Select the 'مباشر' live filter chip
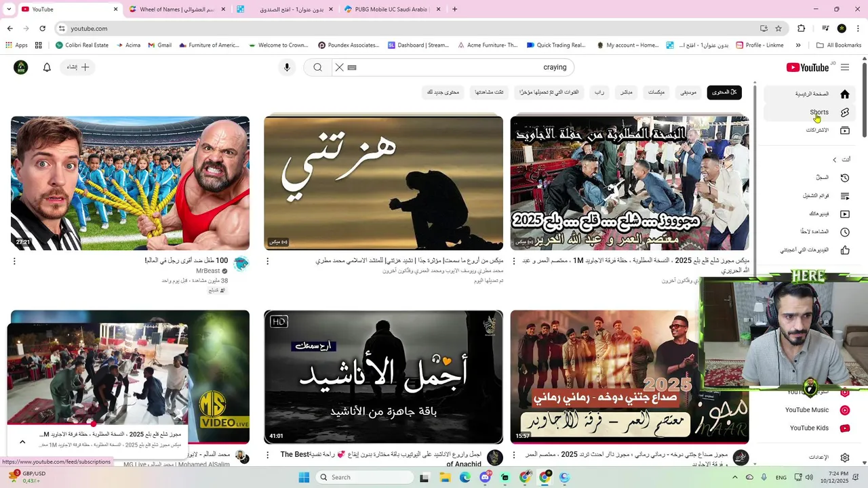 627,92
